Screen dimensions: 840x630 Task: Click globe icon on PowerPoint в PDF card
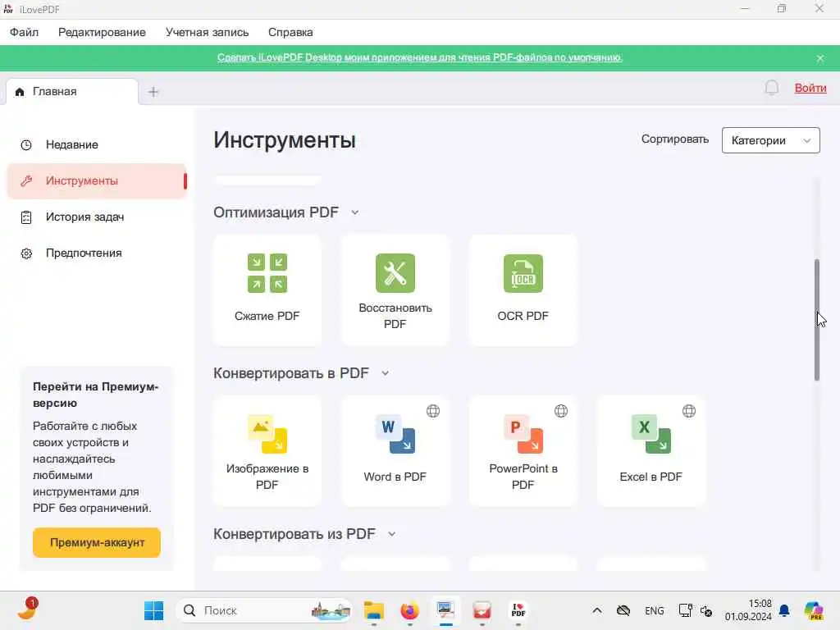(561, 411)
